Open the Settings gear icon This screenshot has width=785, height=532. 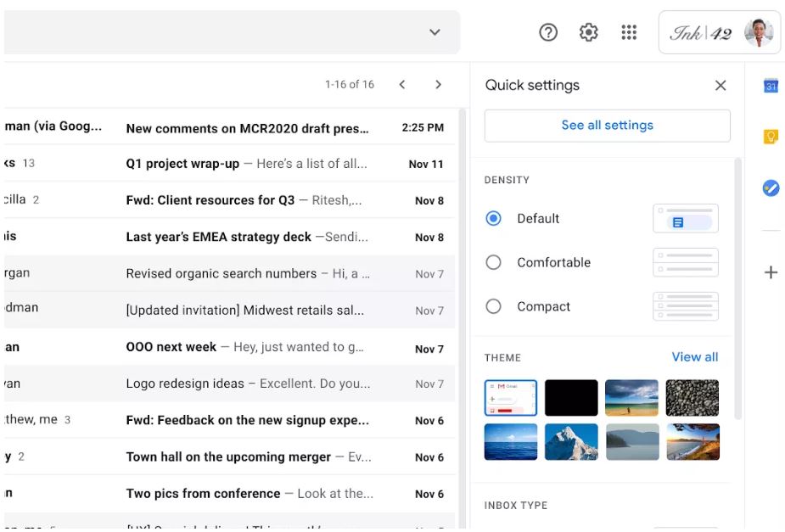point(589,32)
